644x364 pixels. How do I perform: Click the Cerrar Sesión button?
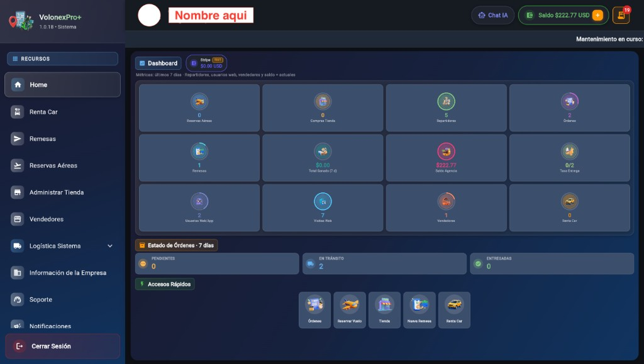(62, 346)
